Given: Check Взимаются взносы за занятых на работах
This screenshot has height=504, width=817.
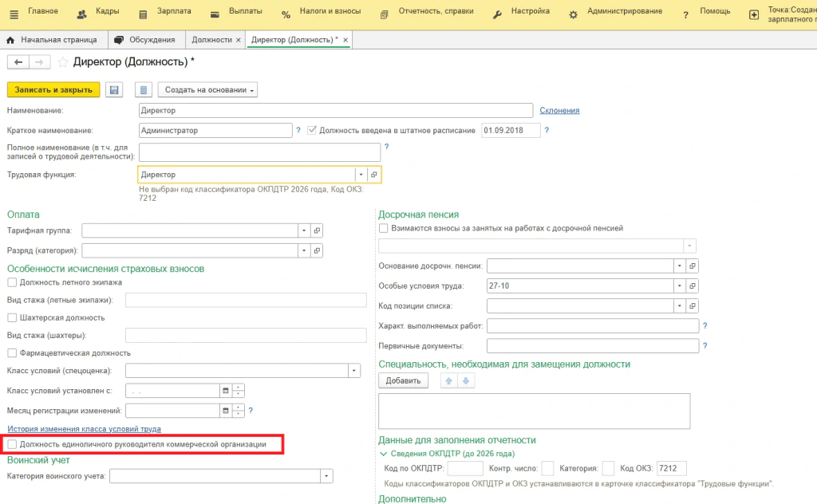Looking at the screenshot, I should (x=384, y=228).
